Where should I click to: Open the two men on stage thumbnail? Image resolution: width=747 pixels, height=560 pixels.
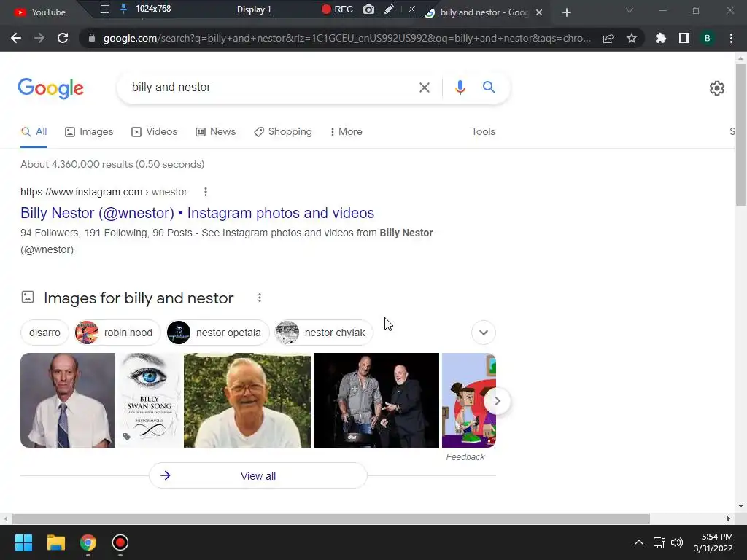376,400
